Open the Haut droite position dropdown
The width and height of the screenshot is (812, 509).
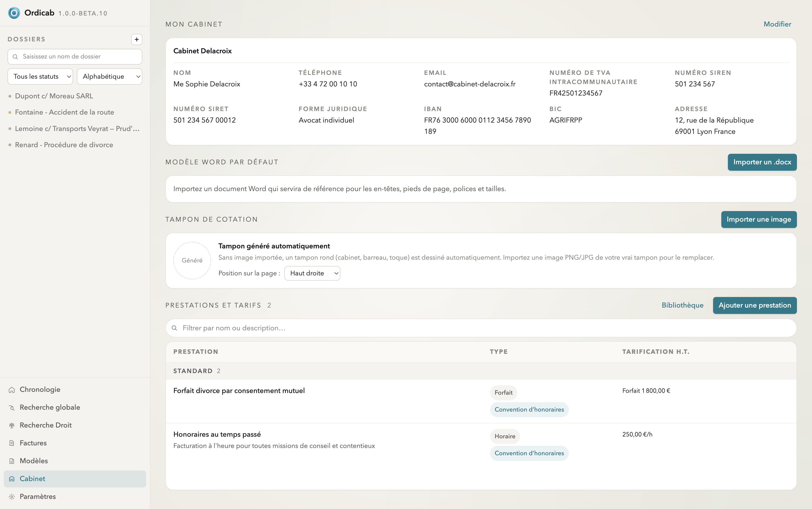point(312,273)
